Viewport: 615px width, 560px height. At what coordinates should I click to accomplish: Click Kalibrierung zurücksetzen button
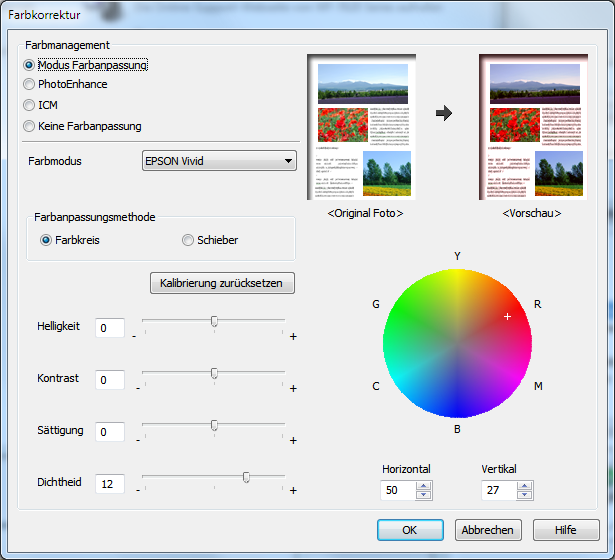(222, 283)
